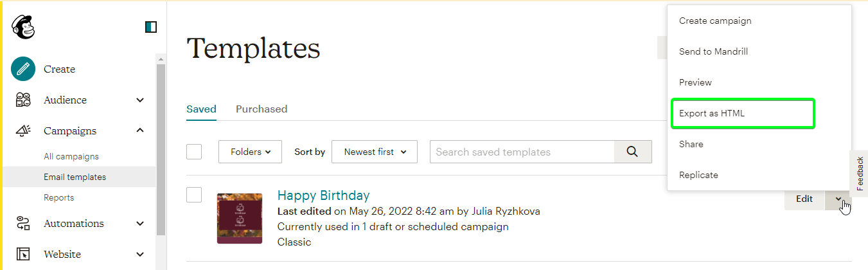Tick the select-all templates checkbox
The image size is (868, 270).
(x=194, y=152)
